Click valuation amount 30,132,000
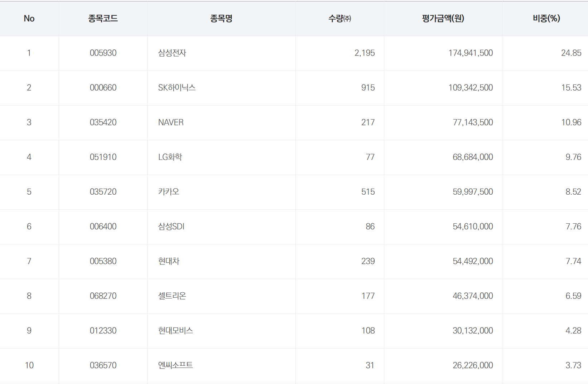Screen dimensions: 588x384 click(473, 331)
